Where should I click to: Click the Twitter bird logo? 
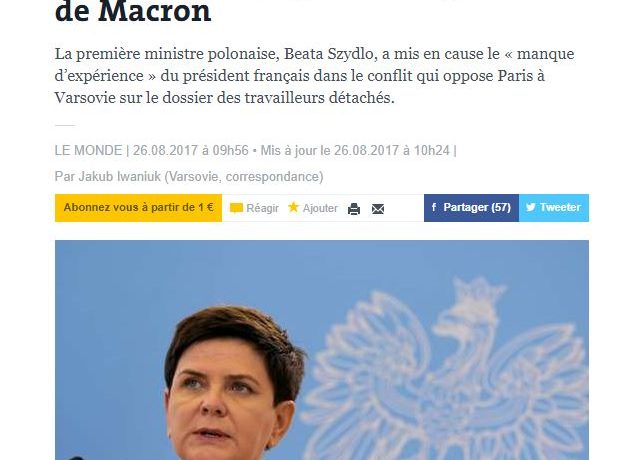pos(530,207)
